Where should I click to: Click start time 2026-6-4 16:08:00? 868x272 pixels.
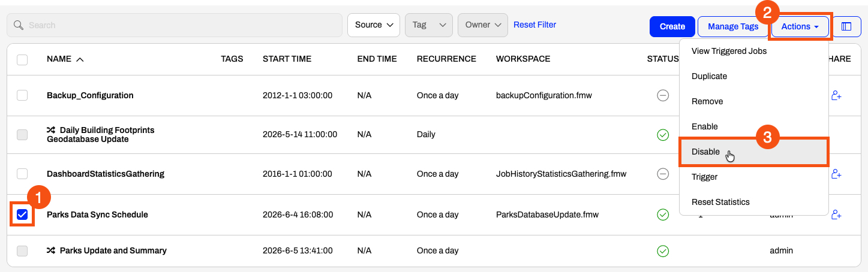click(298, 214)
